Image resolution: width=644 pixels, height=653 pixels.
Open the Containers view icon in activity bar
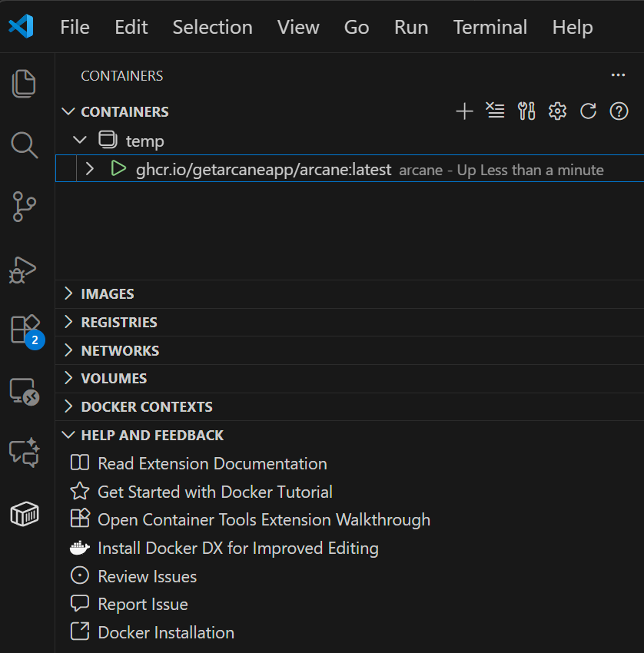tap(25, 515)
